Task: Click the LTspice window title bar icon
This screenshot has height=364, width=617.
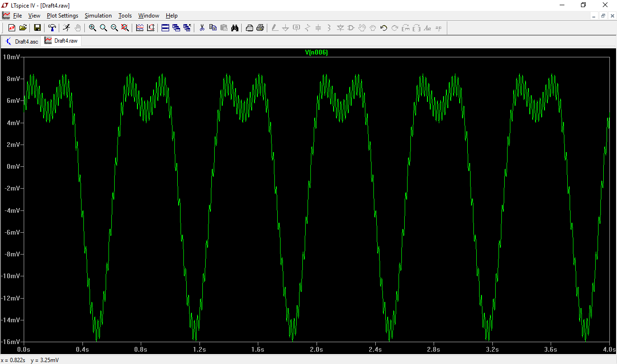Action: pos(5,5)
